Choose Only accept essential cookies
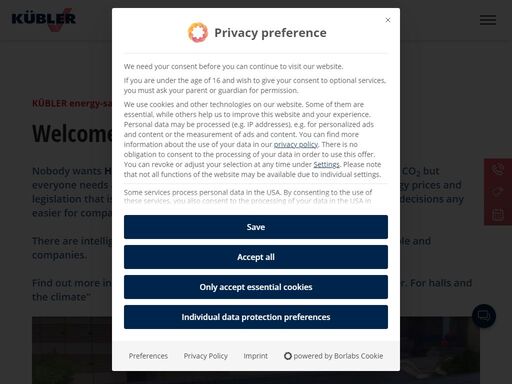Screen dimensions: 512x384 coord(256,287)
